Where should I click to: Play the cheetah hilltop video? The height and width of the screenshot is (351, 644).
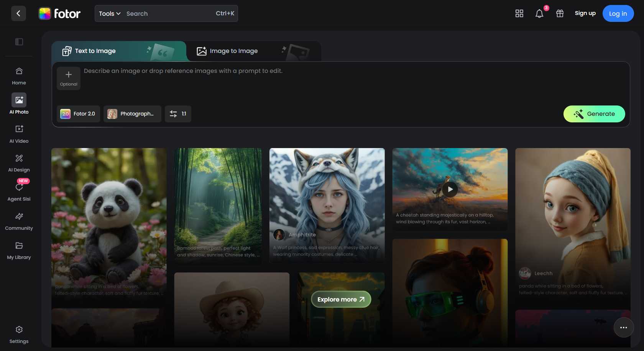(x=450, y=189)
